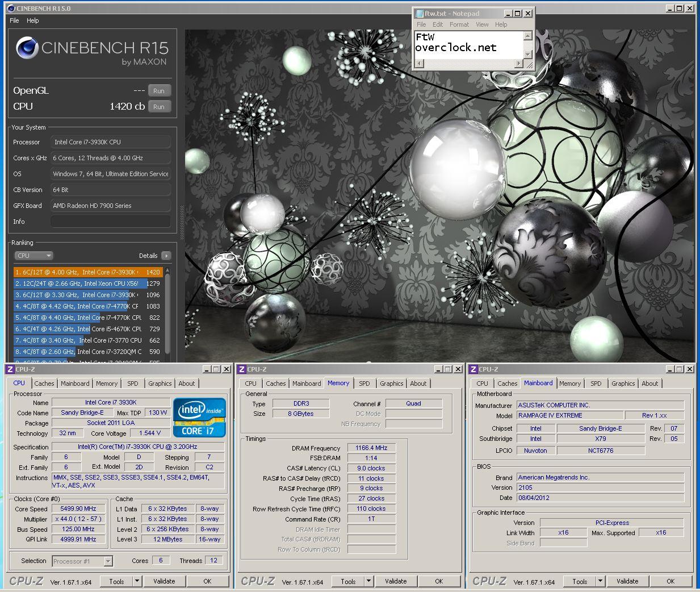Click the ranking list vertical scrollbar

[x=167, y=312]
